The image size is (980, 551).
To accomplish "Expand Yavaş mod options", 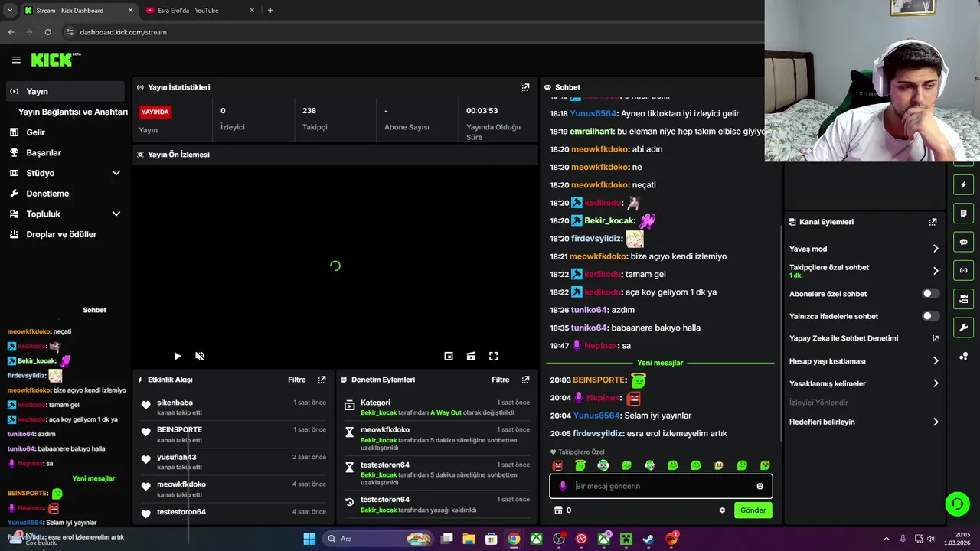I will tap(936, 249).
